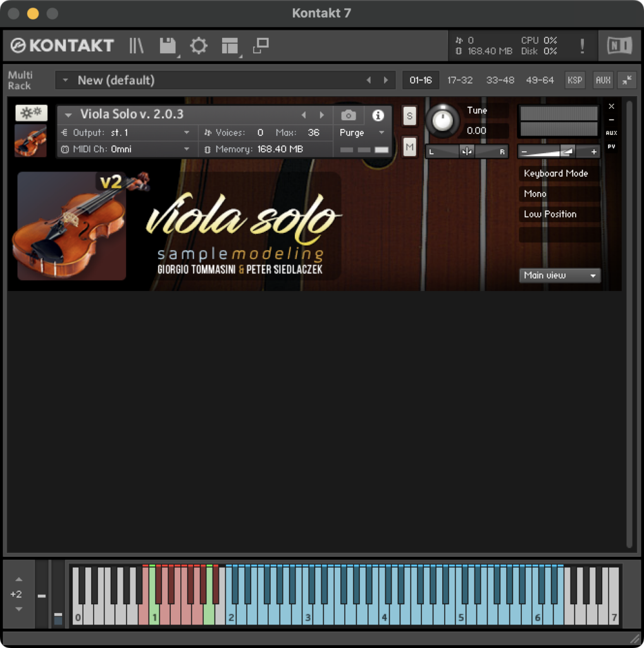Click the Viola instrument thumbnail
Viewport: 644px width, 648px height.
30,140
